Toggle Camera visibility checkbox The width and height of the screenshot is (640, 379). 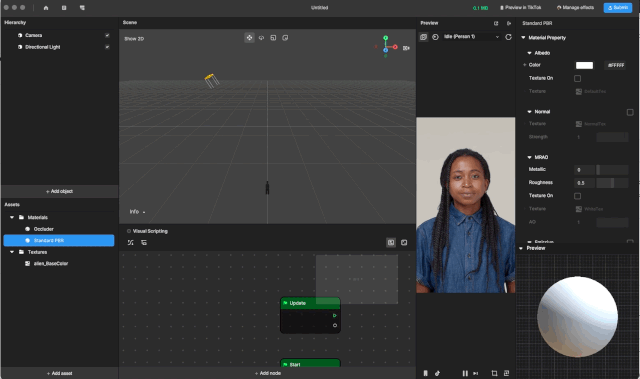pyautogui.click(x=107, y=35)
